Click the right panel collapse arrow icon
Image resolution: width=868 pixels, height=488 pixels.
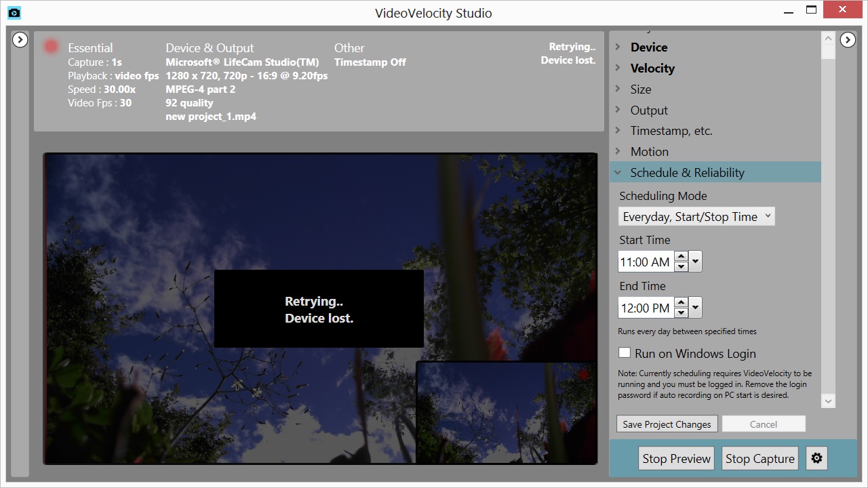pyautogui.click(x=848, y=40)
